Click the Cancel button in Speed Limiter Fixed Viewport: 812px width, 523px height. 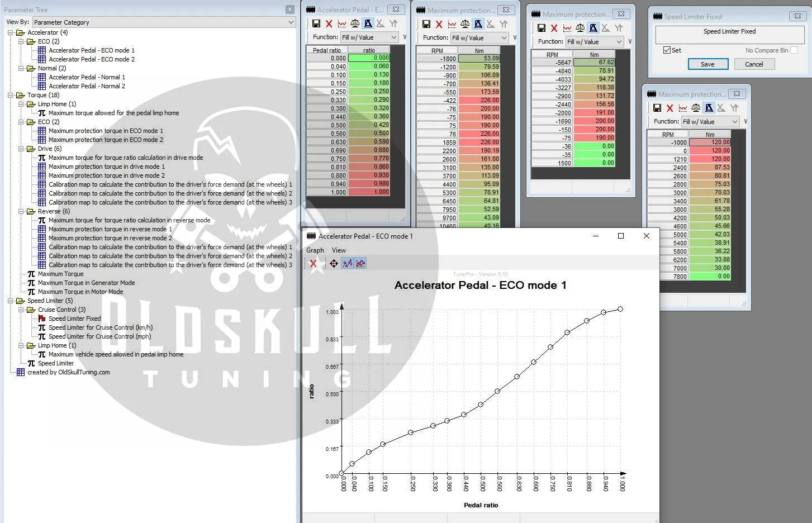(753, 64)
